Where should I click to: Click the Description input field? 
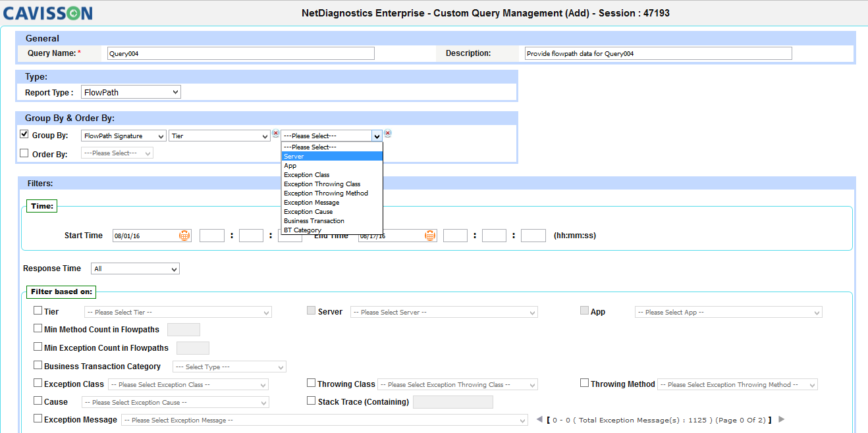[x=659, y=54]
